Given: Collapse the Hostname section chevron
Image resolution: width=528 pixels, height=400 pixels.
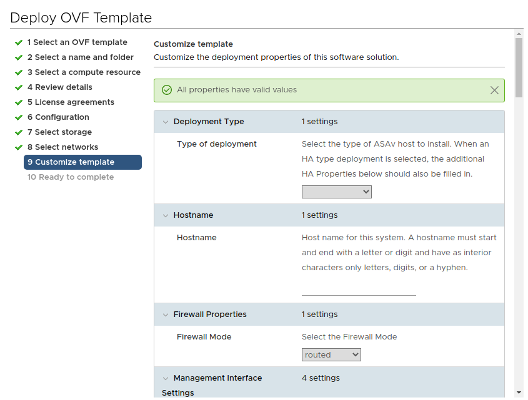Looking at the screenshot, I should 165,215.
